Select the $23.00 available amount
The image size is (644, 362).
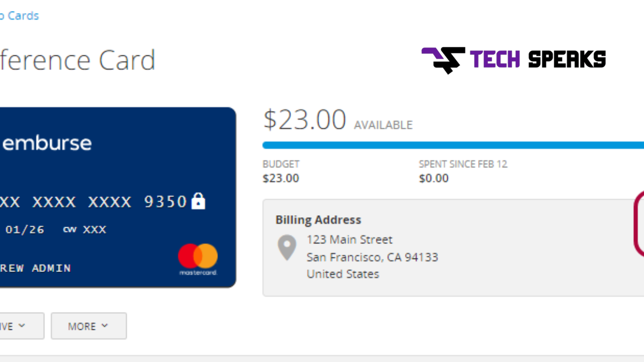pos(304,120)
